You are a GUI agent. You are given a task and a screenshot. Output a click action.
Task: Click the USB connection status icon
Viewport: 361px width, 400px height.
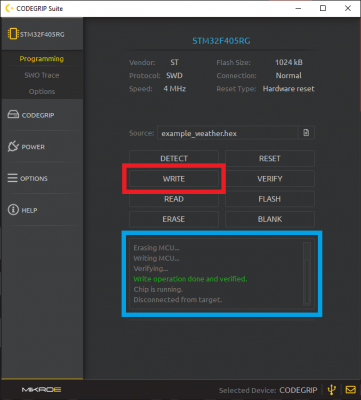[x=331, y=389]
